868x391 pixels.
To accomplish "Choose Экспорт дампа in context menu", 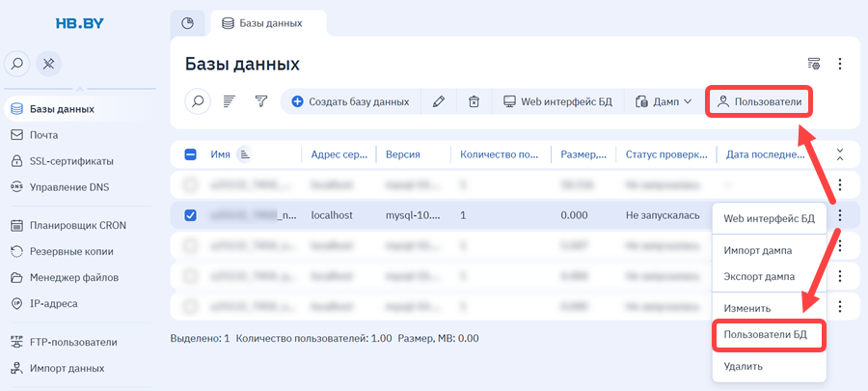I will tap(769, 276).
